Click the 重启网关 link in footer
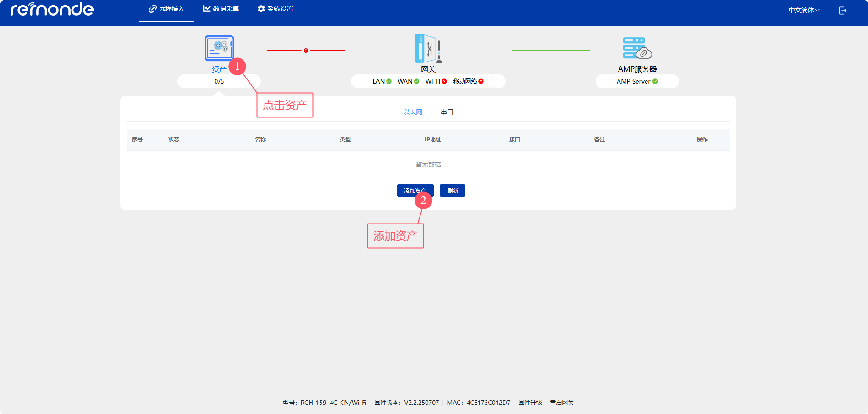The width and height of the screenshot is (868, 414). (x=562, y=403)
